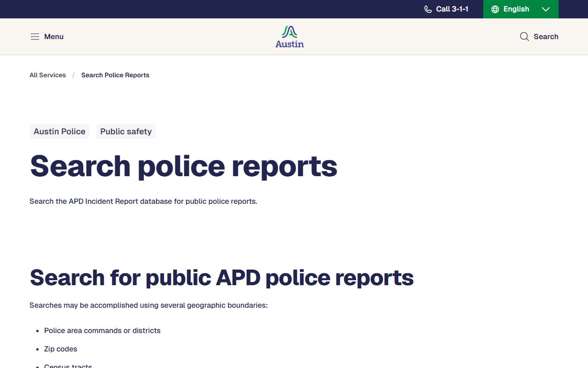Go to All Services breadcrumb
Screen dimensions: 588x368
(48, 75)
